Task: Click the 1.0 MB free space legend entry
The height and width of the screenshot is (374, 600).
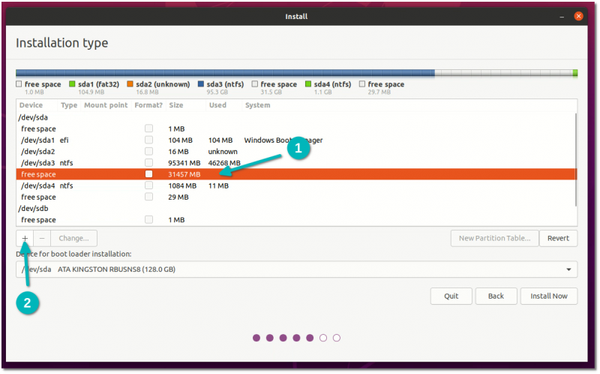Action: (38, 88)
